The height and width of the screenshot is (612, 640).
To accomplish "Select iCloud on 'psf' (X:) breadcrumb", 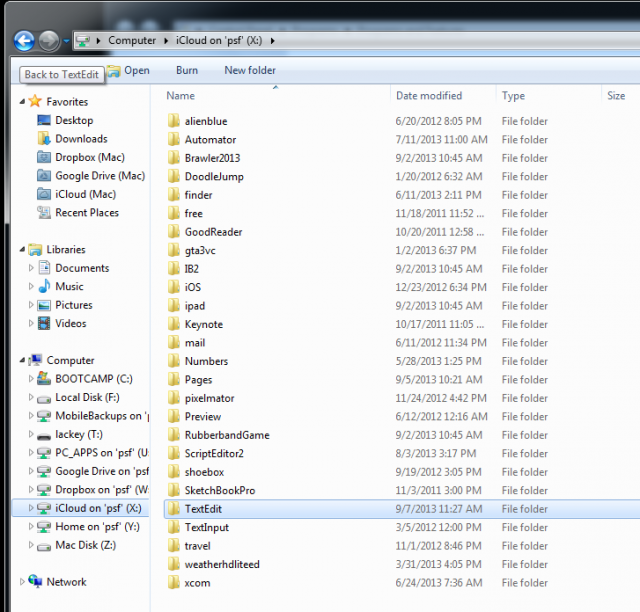I will pos(219,40).
